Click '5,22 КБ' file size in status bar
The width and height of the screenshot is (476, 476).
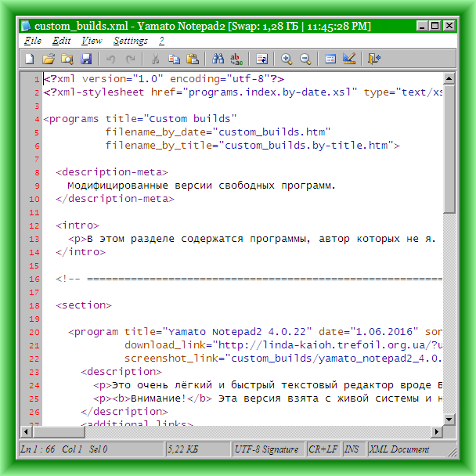pos(182,449)
